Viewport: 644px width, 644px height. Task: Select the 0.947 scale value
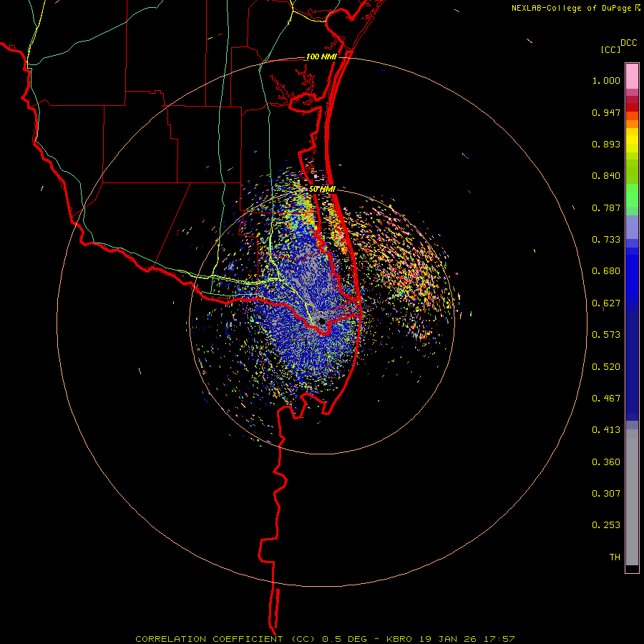pyautogui.click(x=606, y=112)
